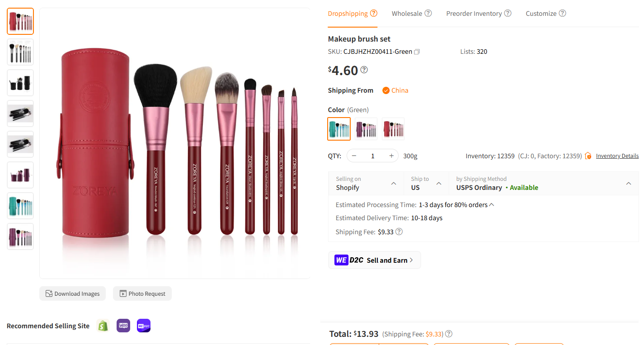Viewport: 644px width, 345px height.
Task: Click the Photo Request button
Action: [x=142, y=293]
